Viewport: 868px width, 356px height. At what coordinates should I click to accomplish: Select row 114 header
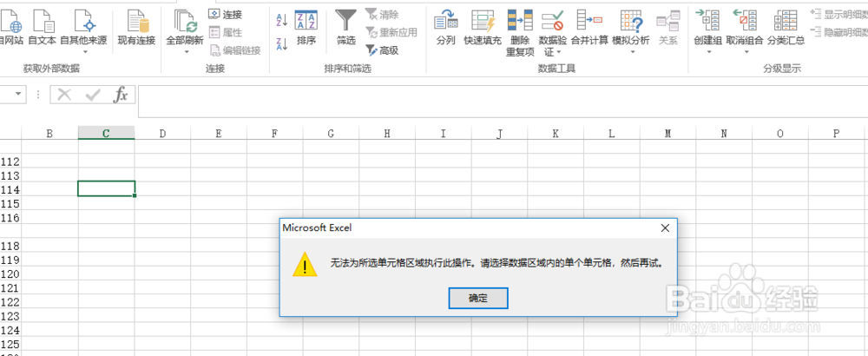(10, 189)
